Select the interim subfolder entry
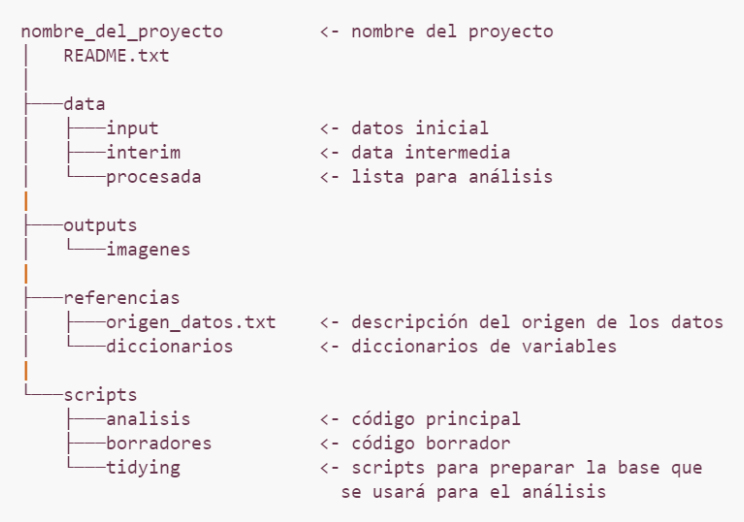The height and width of the screenshot is (522, 744). (x=143, y=152)
